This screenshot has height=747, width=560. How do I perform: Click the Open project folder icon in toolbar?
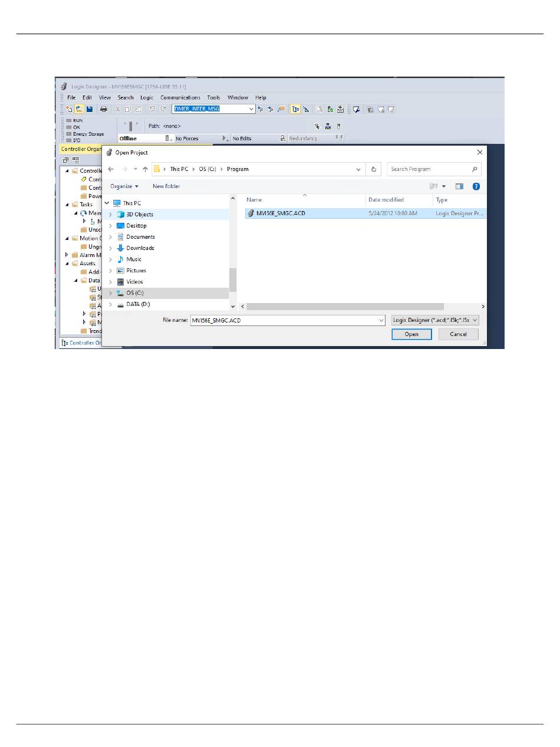[x=78, y=109]
